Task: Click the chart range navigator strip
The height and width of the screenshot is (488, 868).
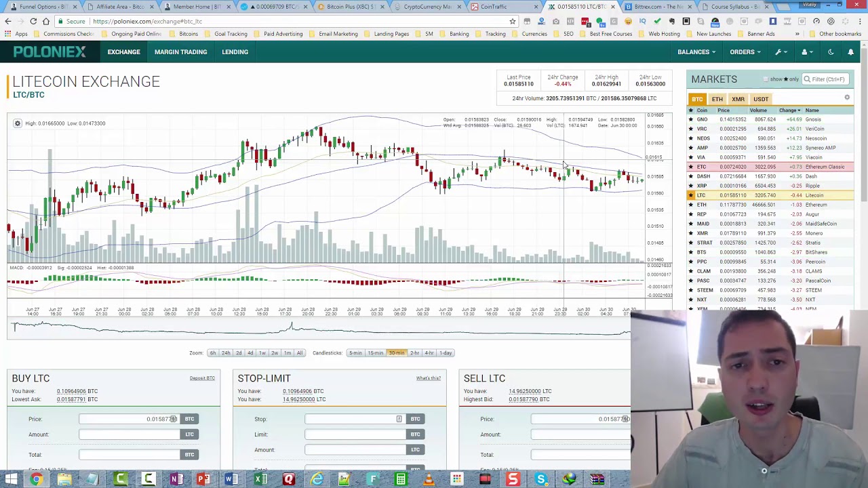Action: [x=319, y=329]
